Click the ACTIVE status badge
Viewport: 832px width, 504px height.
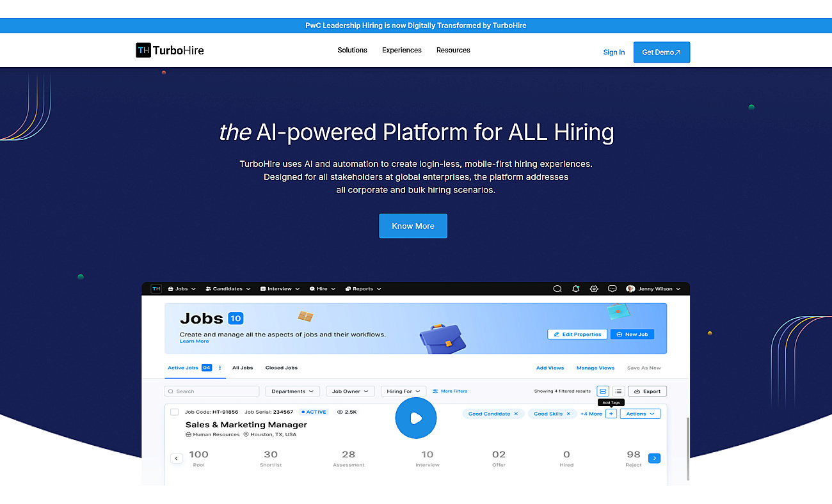(314, 412)
